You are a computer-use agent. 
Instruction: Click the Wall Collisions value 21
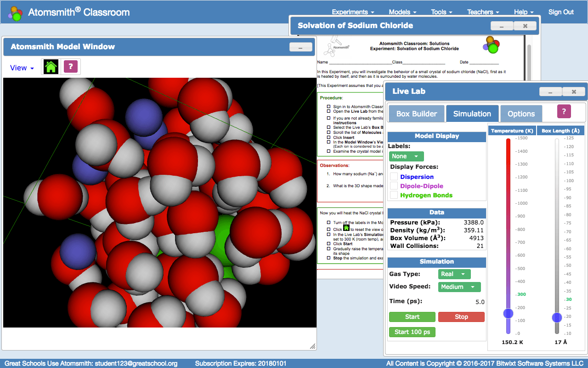[x=480, y=246]
